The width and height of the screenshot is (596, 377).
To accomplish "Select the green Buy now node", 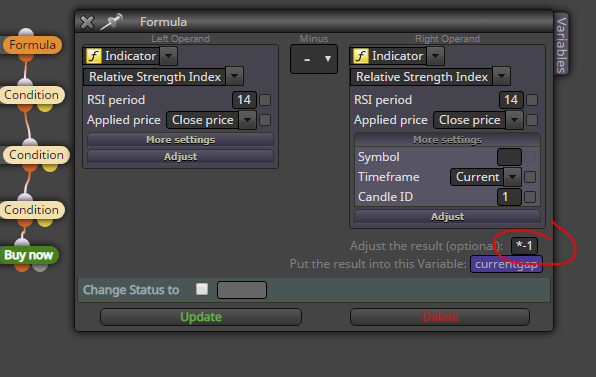I will click(29, 255).
